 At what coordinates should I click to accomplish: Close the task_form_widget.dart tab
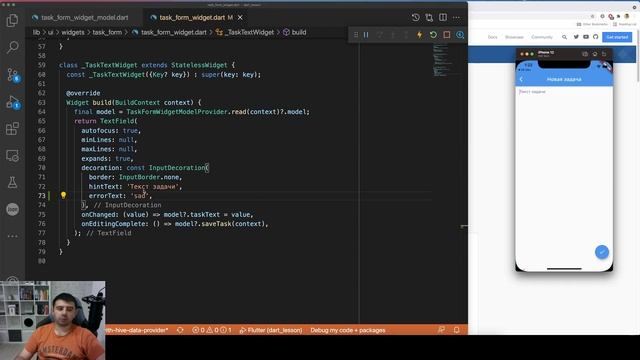[x=240, y=18]
